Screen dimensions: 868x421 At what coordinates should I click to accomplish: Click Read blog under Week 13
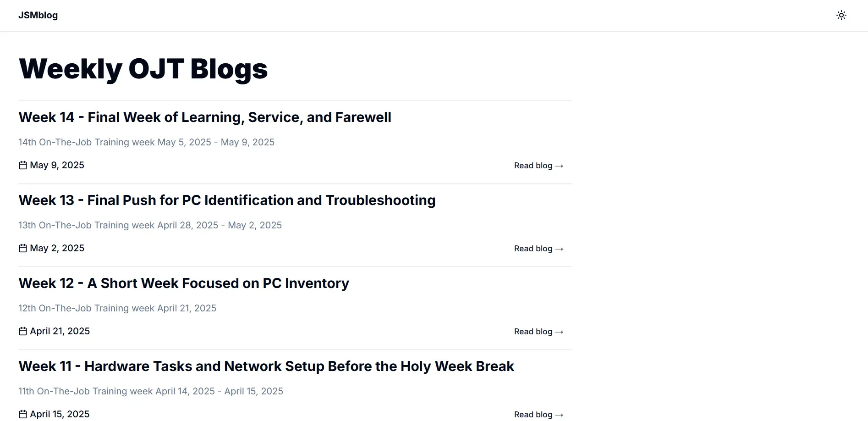(x=533, y=249)
